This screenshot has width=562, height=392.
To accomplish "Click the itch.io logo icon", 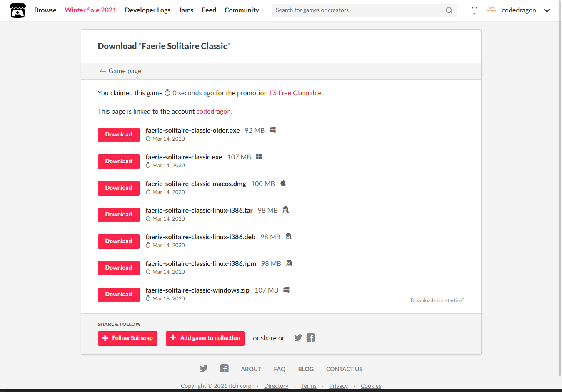I will [x=17, y=10].
